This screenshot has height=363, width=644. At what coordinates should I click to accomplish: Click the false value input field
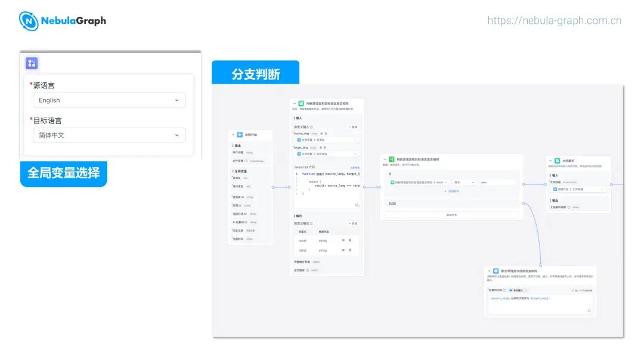(497, 182)
